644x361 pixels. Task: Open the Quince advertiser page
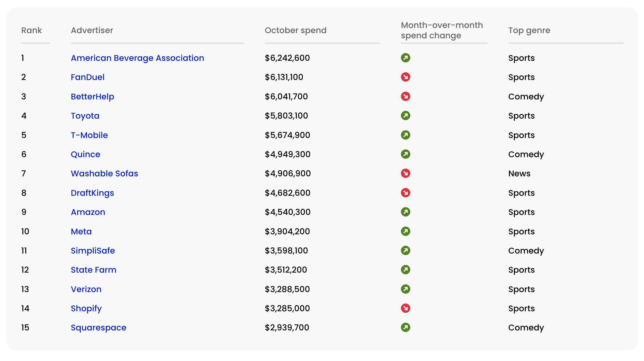coord(85,154)
